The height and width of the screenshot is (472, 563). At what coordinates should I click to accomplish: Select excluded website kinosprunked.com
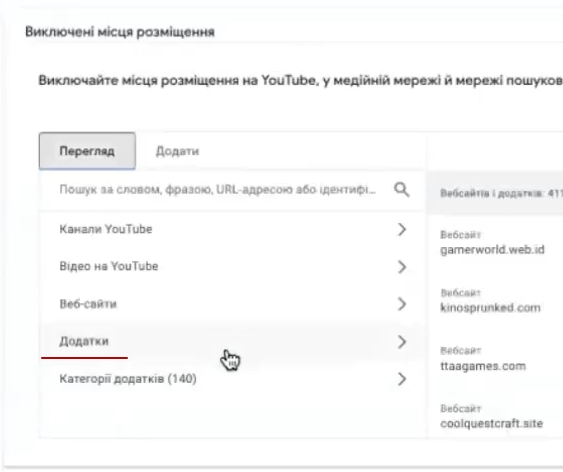pos(490,308)
